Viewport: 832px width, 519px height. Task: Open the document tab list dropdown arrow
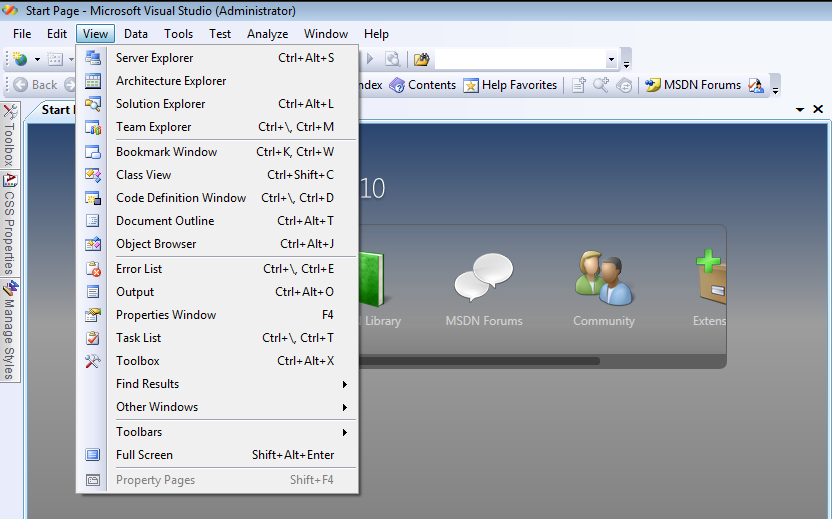[x=800, y=109]
